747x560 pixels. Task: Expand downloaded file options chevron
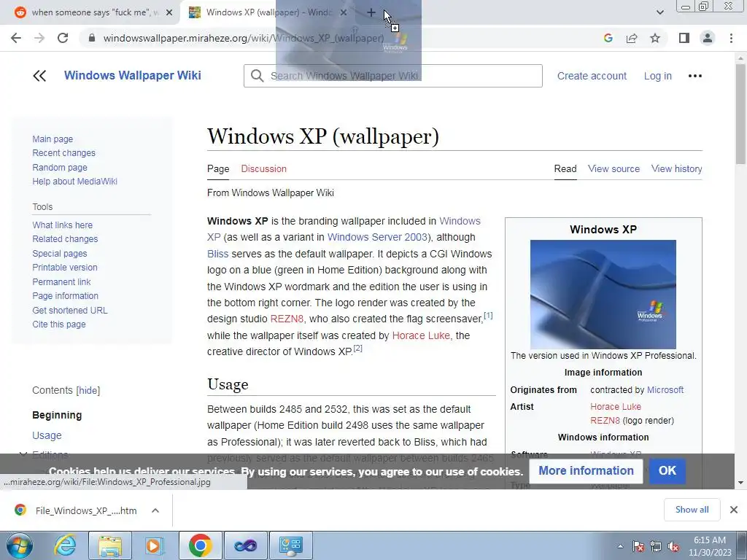pos(155,510)
